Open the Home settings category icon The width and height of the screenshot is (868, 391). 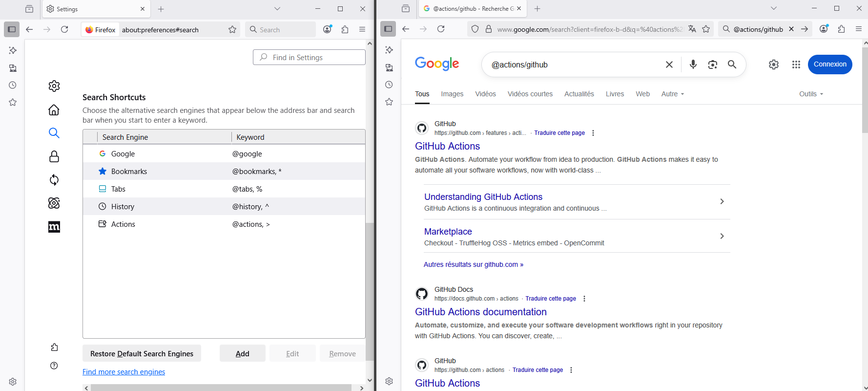pyautogui.click(x=54, y=109)
